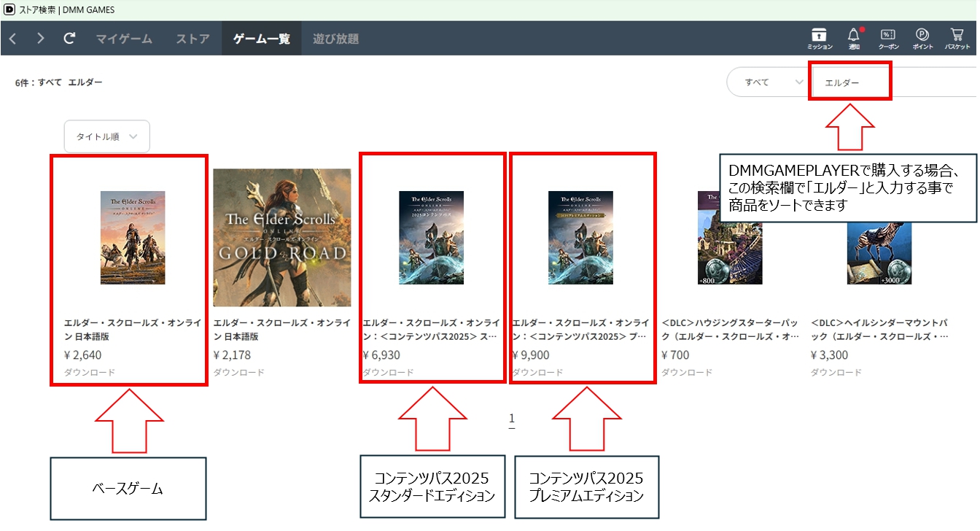Click page number 1 in pagination
The image size is (980, 531).
coord(512,419)
